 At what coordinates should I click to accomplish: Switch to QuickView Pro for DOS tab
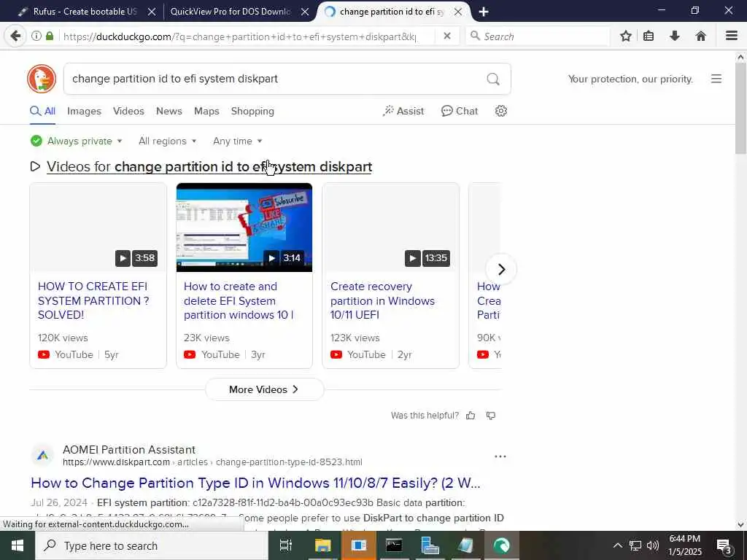tap(231, 12)
